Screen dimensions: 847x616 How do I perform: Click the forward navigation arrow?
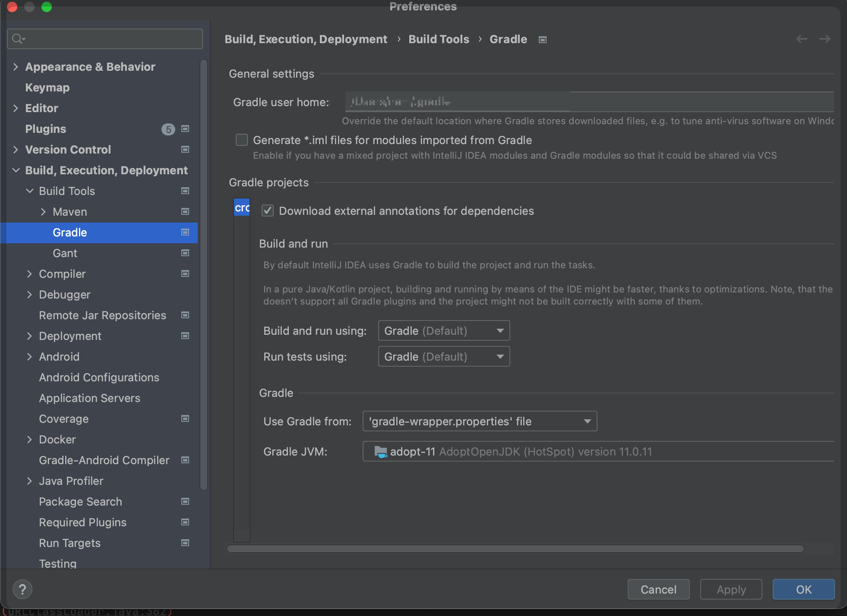click(x=825, y=39)
